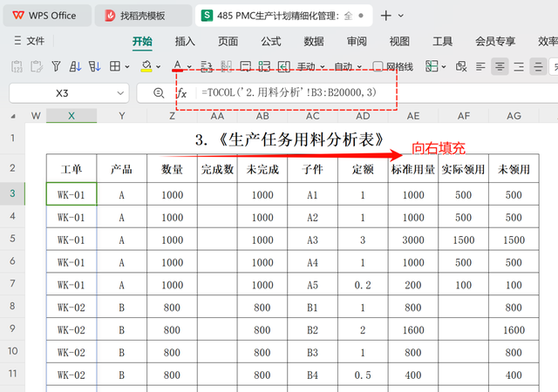Click the select-all corner triangle

click(x=13, y=116)
